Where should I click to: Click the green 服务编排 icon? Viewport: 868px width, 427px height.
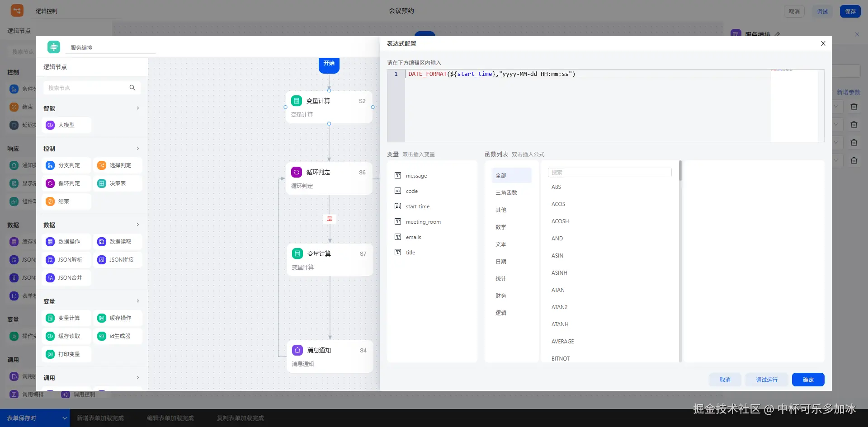[x=54, y=47]
